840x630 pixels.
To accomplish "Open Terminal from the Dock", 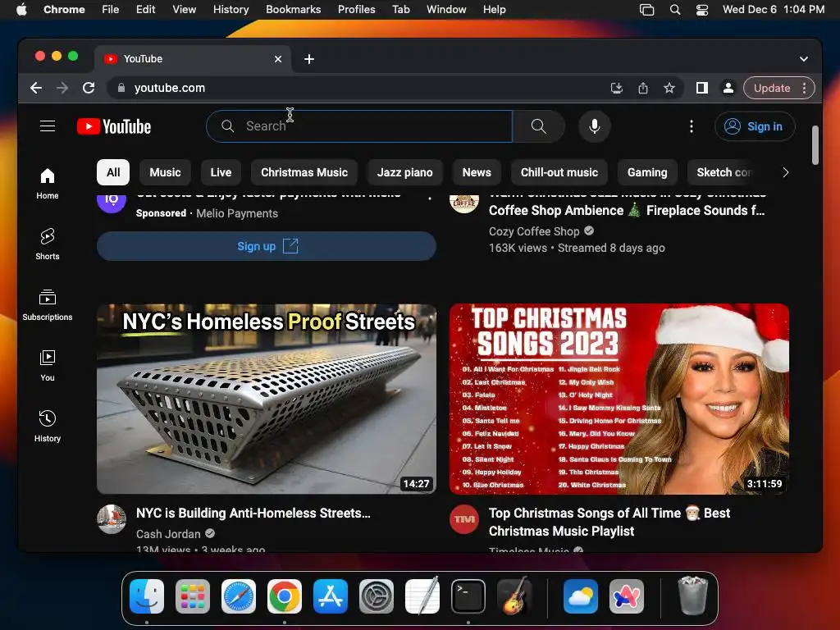I will (x=468, y=596).
